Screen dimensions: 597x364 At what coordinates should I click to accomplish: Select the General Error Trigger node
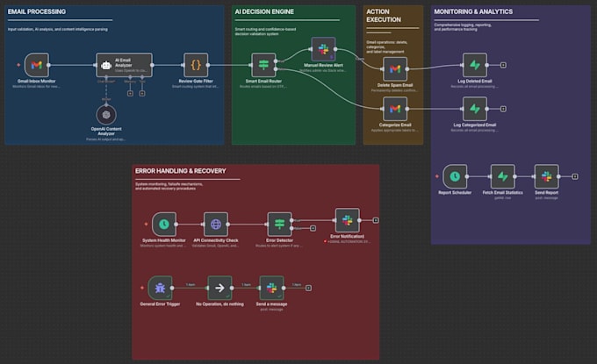[x=160, y=288]
